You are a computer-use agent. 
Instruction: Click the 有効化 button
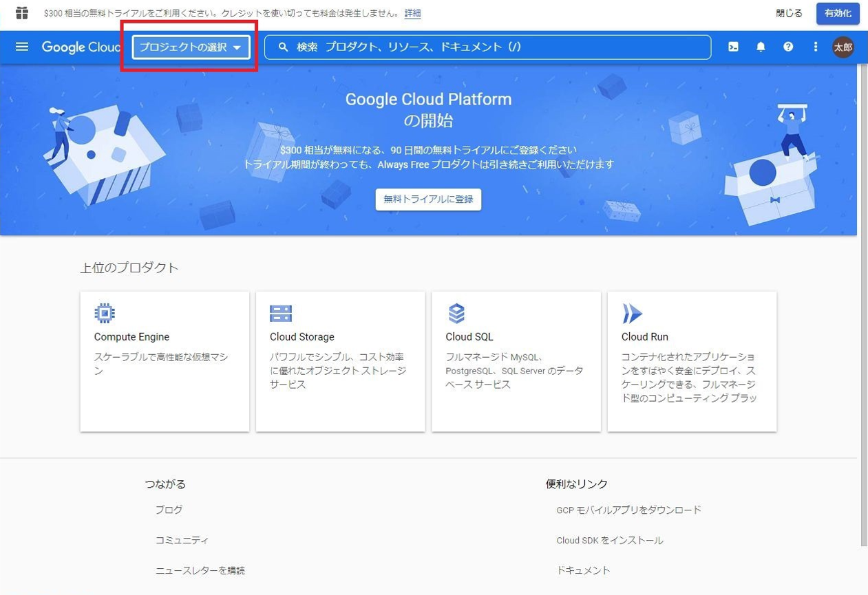tap(838, 14)
